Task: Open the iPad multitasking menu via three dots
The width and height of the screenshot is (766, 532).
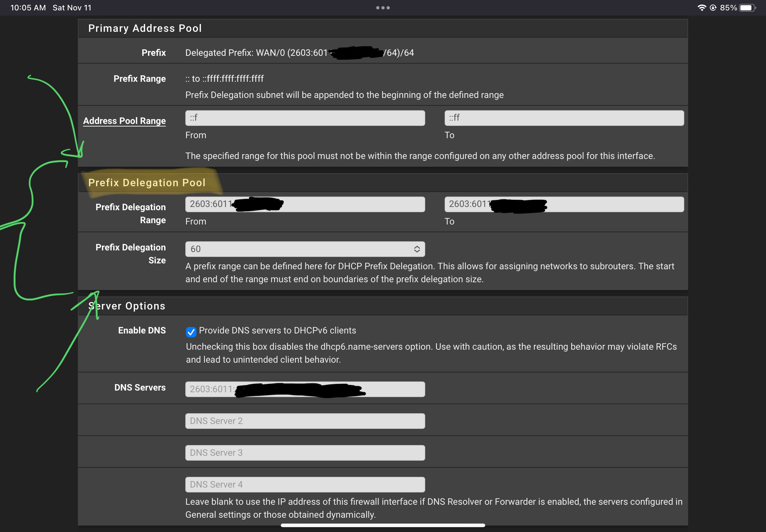Action: (383, 7)
